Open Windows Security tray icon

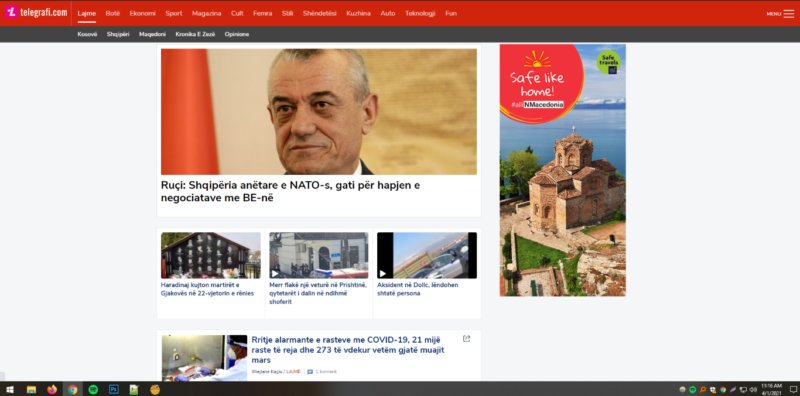tap(713, 389)
